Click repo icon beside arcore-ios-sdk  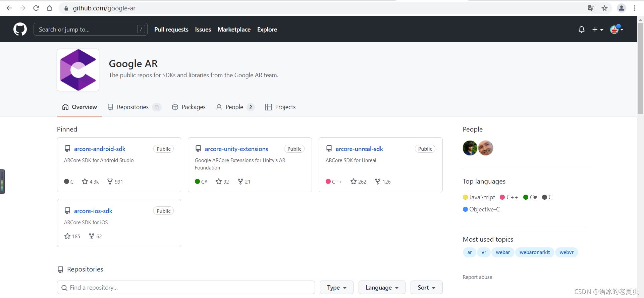(x=67, y=211)
